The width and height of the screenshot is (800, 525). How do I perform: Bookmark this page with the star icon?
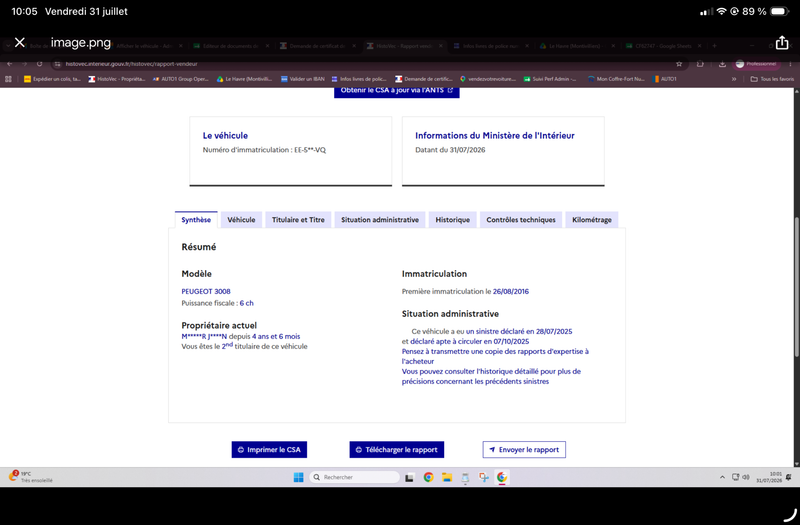(679, 64)
